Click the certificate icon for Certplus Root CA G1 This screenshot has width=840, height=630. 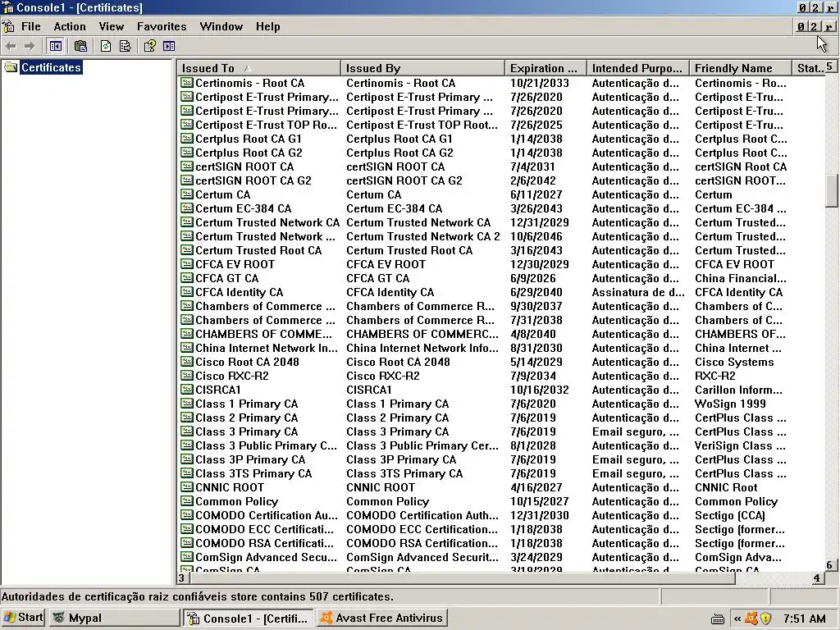pos(187,138)
